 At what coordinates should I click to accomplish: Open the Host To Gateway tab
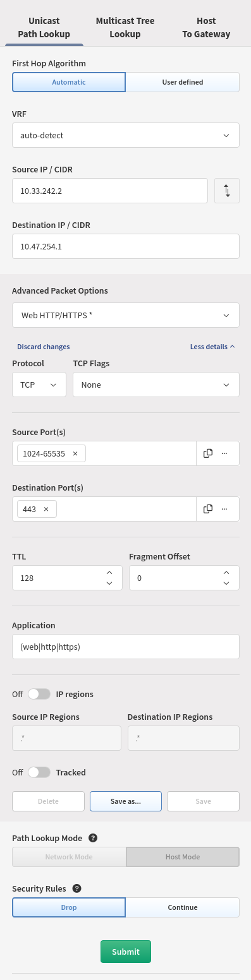click(206, 28)
